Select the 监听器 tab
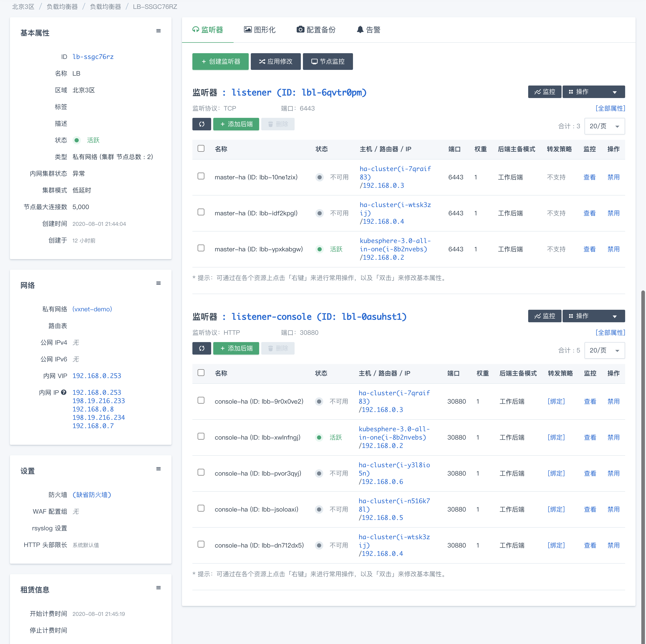Viewport: 646px width, 644px height. pos(208,30)
